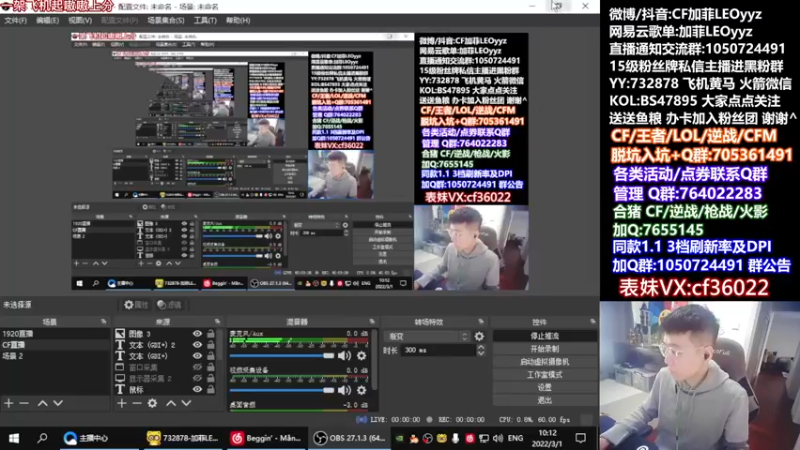Click 工作室模式 button

pyautogui.click(x=544, y=374)
